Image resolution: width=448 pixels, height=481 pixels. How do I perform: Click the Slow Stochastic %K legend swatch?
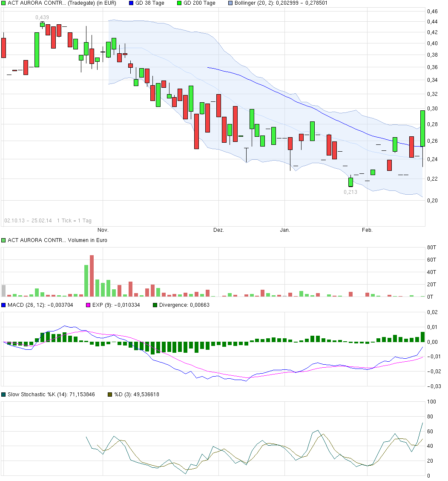coord(4,395)
